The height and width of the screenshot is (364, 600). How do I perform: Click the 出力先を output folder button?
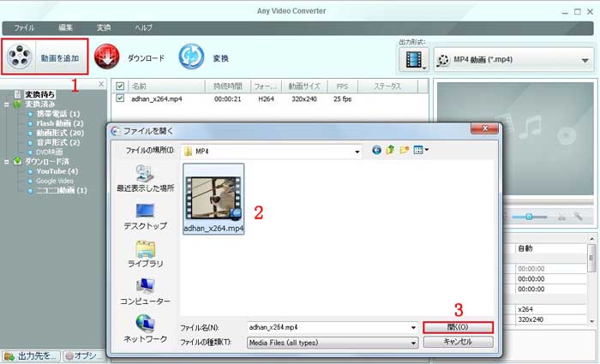pyautogui.click(x=31, y=356)
